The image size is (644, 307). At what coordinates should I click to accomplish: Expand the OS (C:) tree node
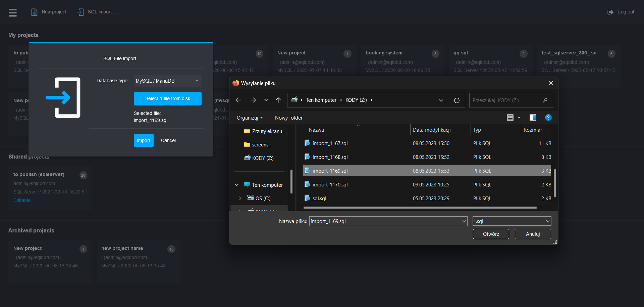(240, 199)
